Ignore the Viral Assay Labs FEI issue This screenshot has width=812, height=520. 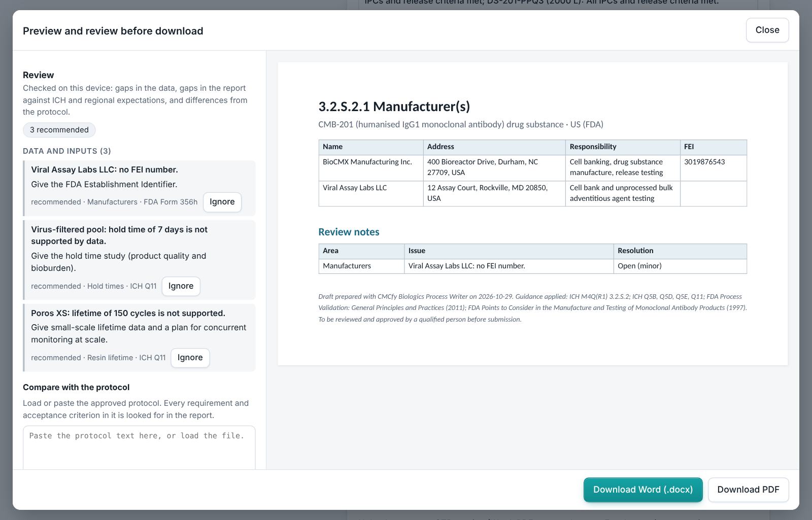click(x=222, y=201)
